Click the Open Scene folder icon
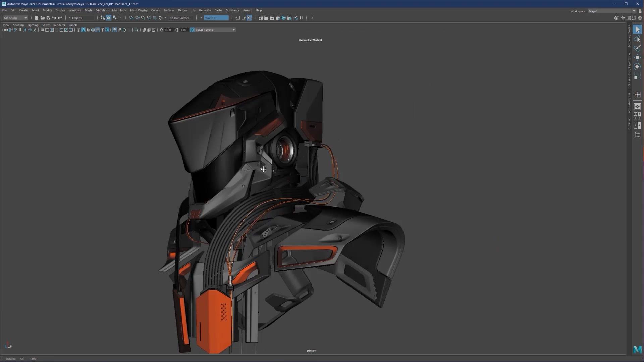644x362 pixels. (42, 18)
